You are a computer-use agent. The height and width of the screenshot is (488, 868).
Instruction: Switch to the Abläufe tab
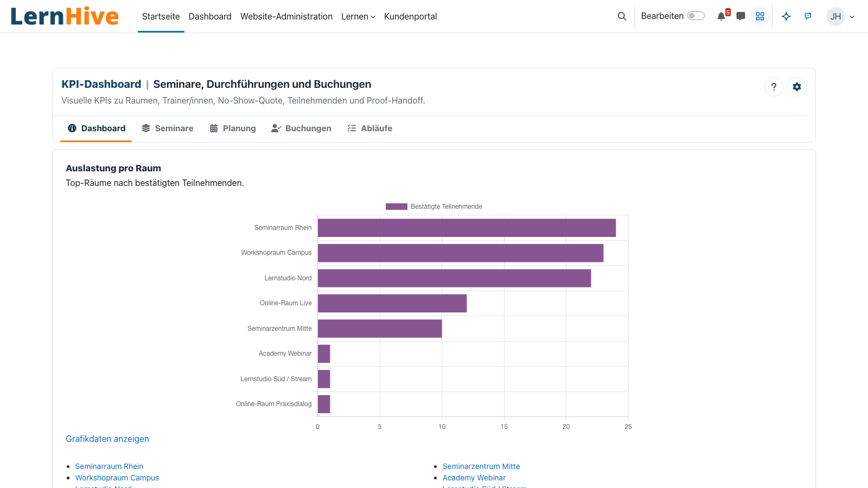click(x=369, y=129)
